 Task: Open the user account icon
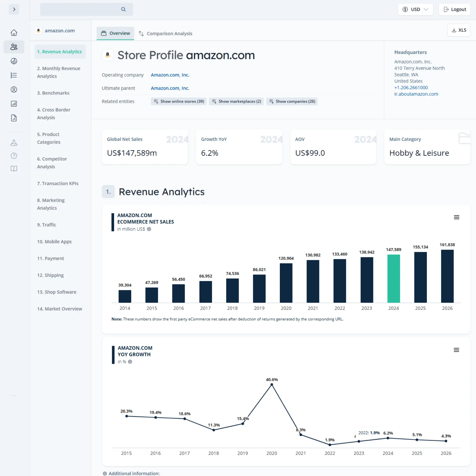tap(14, 89)
